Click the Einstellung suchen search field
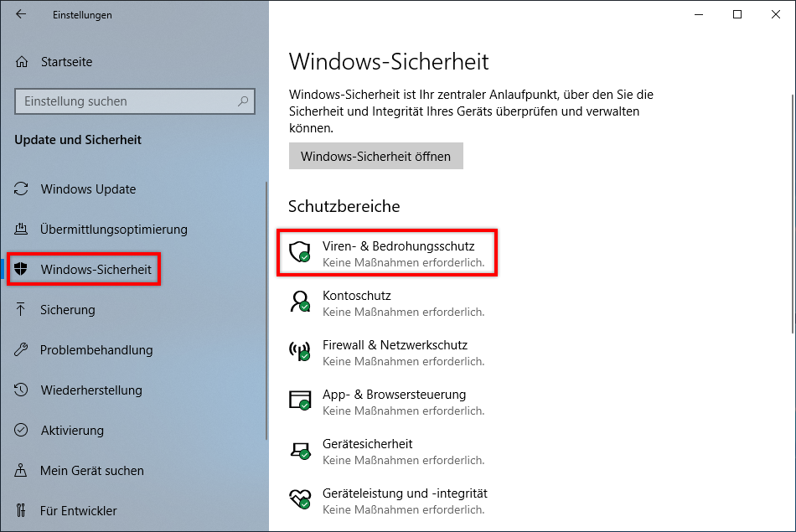 click(126, 101)
